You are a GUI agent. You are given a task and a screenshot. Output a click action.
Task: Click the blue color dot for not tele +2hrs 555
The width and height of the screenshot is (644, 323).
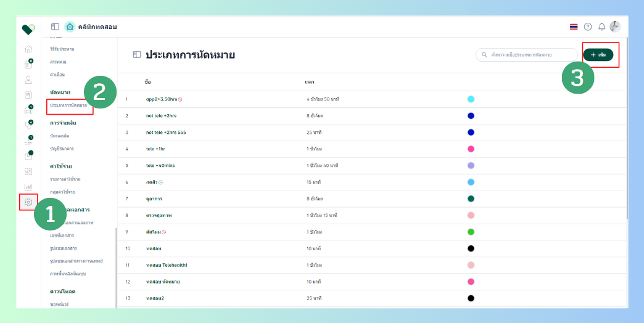click(471, 132)
